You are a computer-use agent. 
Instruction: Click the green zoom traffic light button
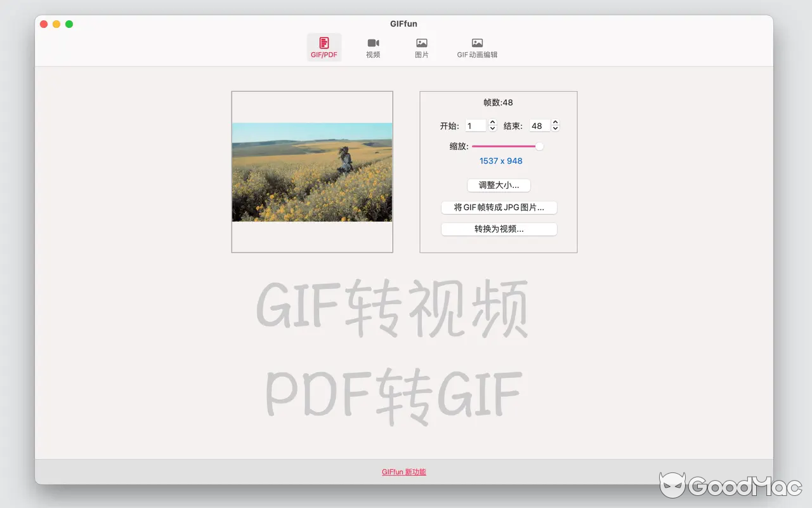coord(69,23)
